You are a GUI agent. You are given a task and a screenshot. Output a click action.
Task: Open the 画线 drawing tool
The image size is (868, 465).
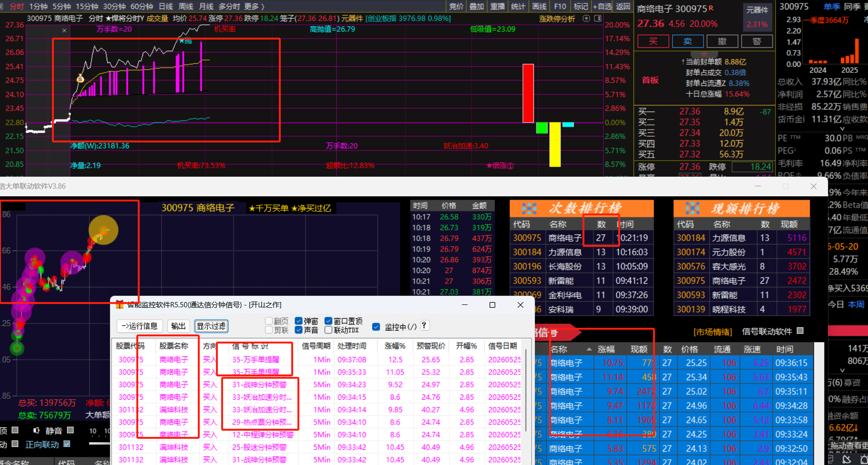pyautogui.click(x=539, y=6)
